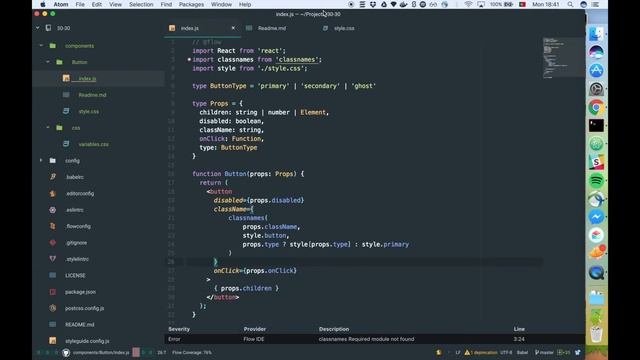The height and width of the screenshot is (360, 640).
Task: Sort diagnostics by Provider column
Action: pyautogui.click(x=255, y=329)
